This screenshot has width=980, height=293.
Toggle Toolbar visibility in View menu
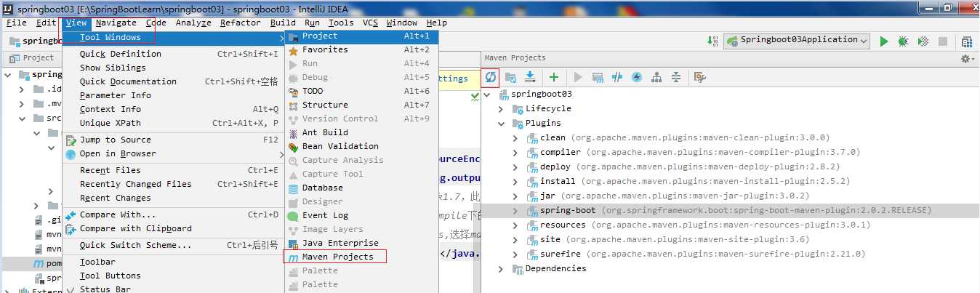point(172,262)
